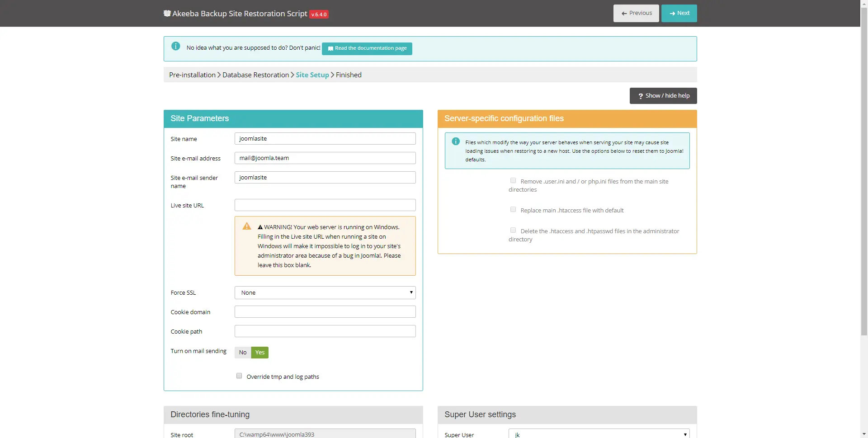
Task: Click the Site Parameters panel header
Action: pos(293,119)
